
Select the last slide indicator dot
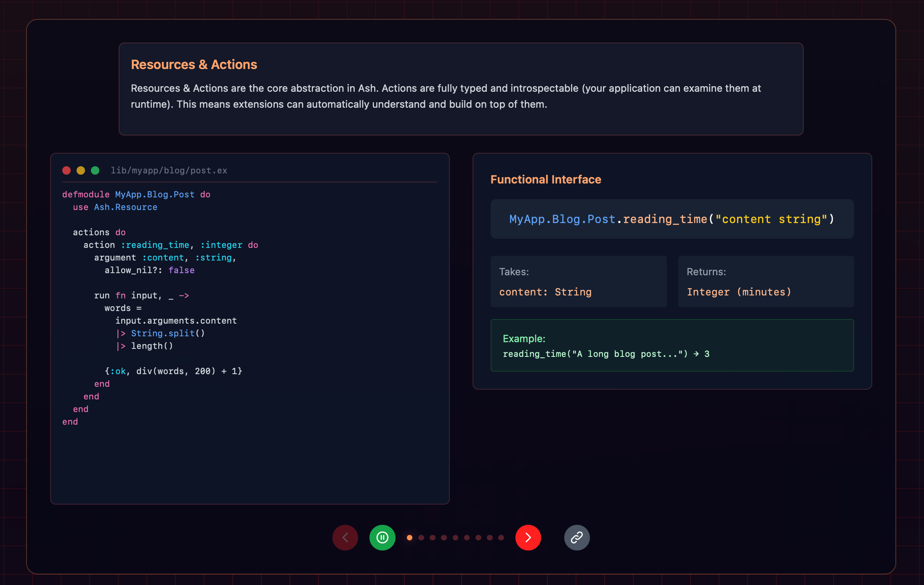501,537
